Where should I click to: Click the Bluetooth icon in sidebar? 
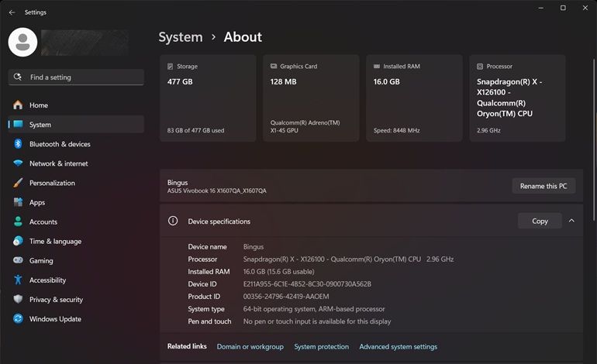[18, 144]
